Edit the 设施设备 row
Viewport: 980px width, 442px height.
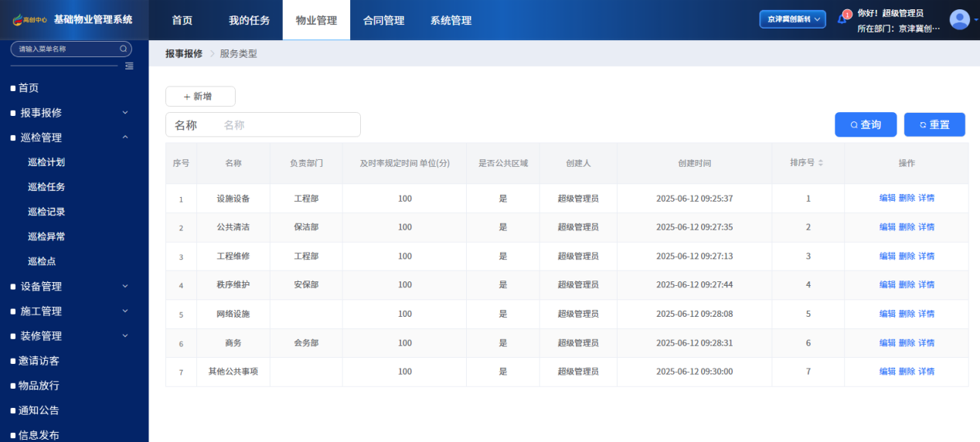887,199
